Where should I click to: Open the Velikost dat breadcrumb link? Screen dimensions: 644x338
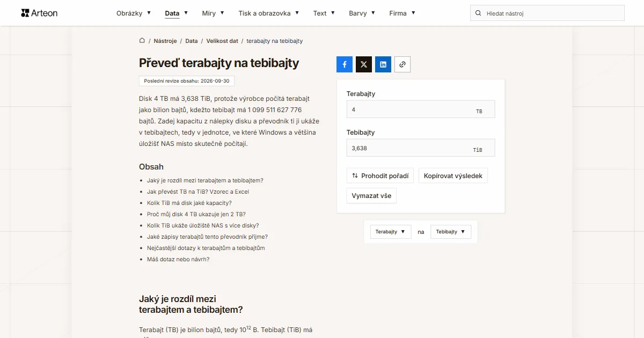tap(222, 41)
